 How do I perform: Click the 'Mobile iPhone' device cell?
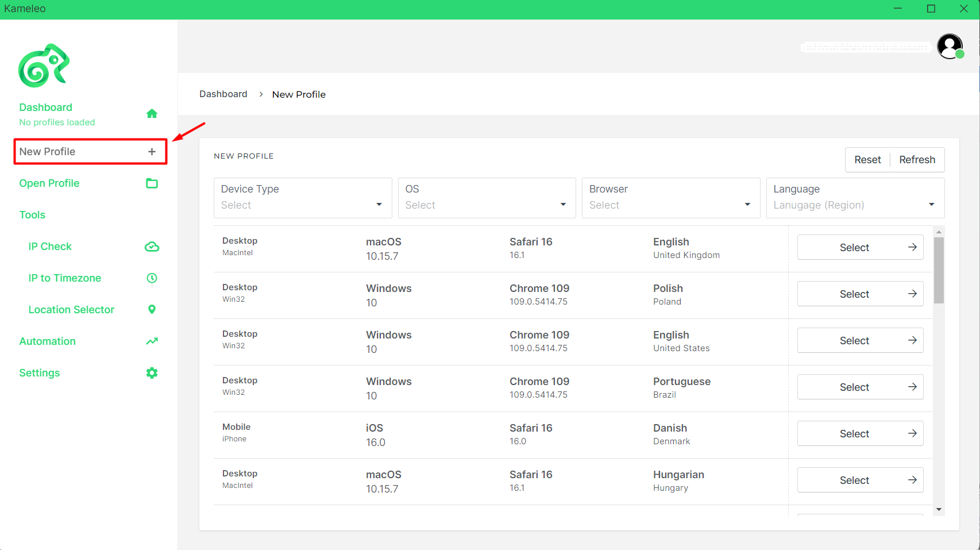237,433
